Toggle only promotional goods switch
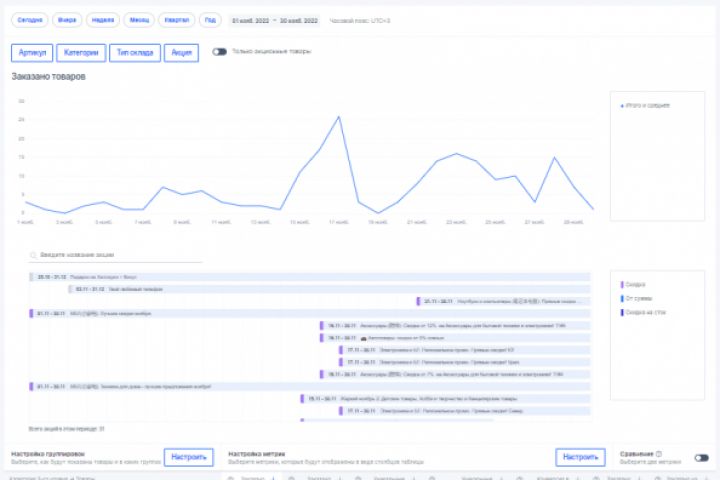This screenshot has width=720, height=480. 219,51
